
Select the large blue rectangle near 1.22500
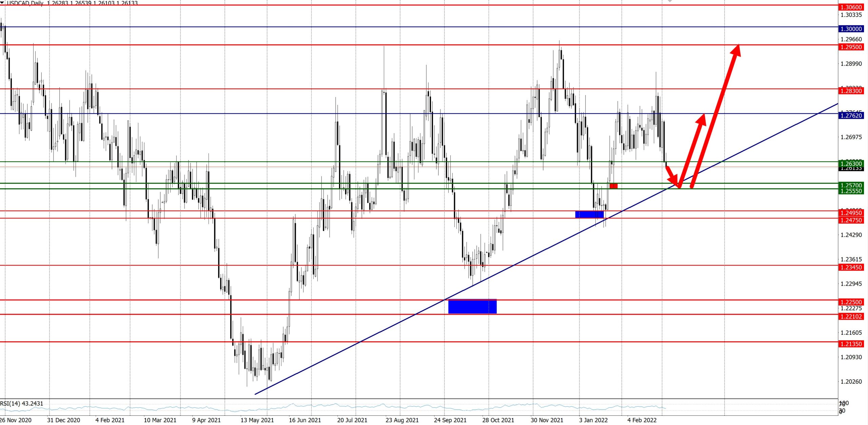(472, 306)
